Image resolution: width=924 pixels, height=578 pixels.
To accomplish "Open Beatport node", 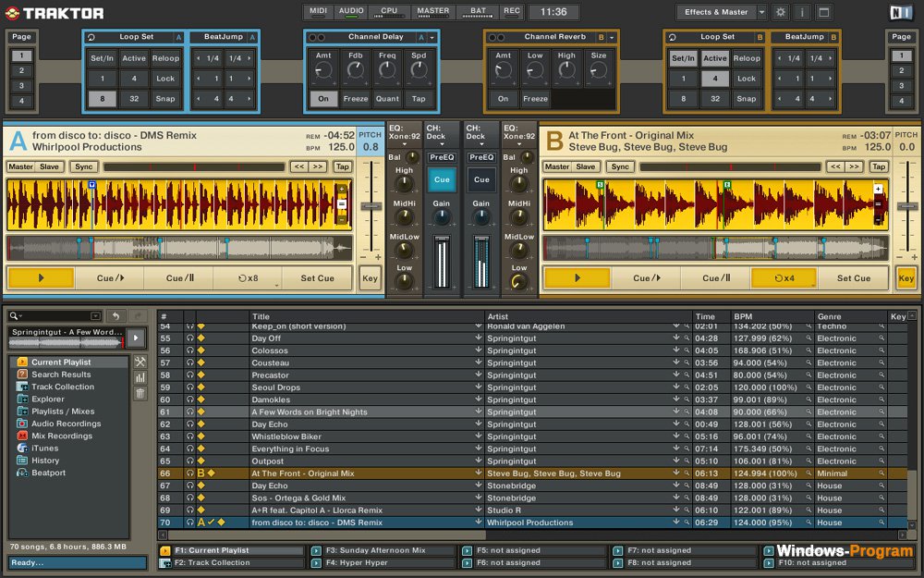I will [x=48, y=473].
